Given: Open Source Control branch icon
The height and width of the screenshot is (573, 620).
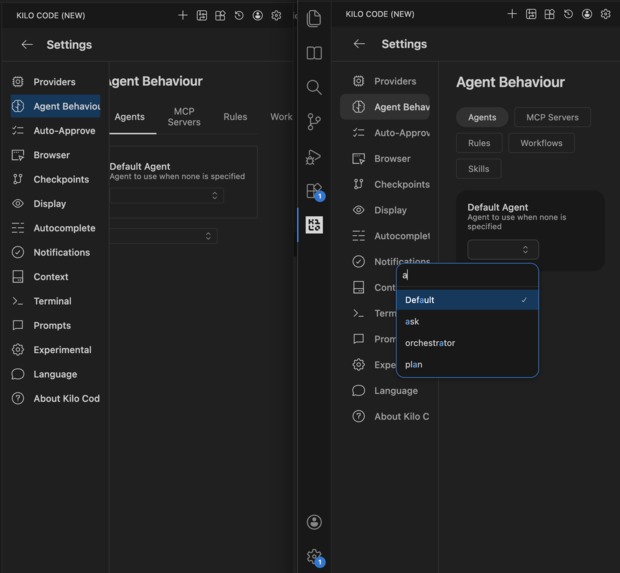Looking at the screenshot, I should tap(314, 121).
